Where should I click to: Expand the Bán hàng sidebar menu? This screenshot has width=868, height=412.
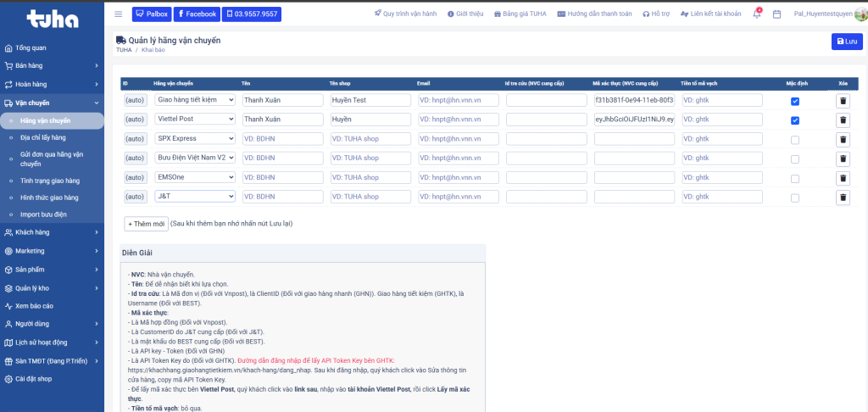click(52, 65)
